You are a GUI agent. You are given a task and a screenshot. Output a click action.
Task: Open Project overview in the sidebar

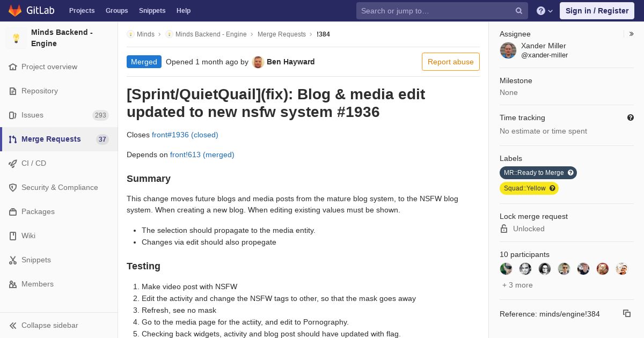[x=59, y=67]
